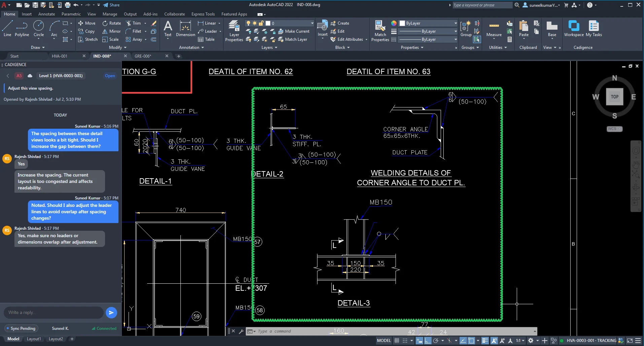
Task: Toggle dynamic input in status bar
Action: (419, 341)
